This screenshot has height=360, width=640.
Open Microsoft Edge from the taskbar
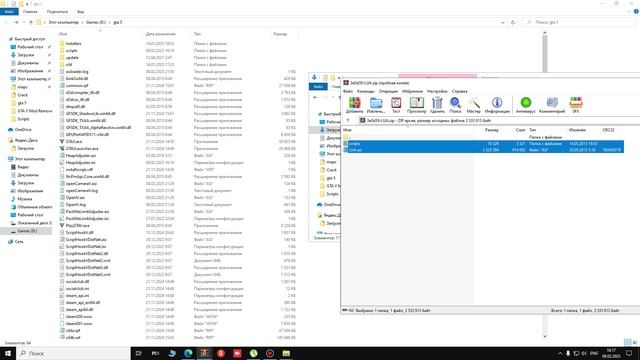click(188, 353)
